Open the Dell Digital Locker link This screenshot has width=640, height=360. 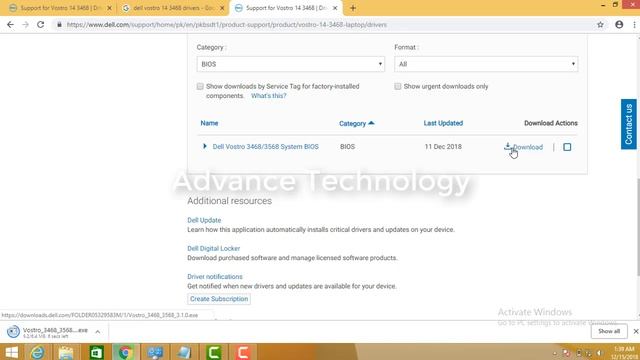click(213, 248)
